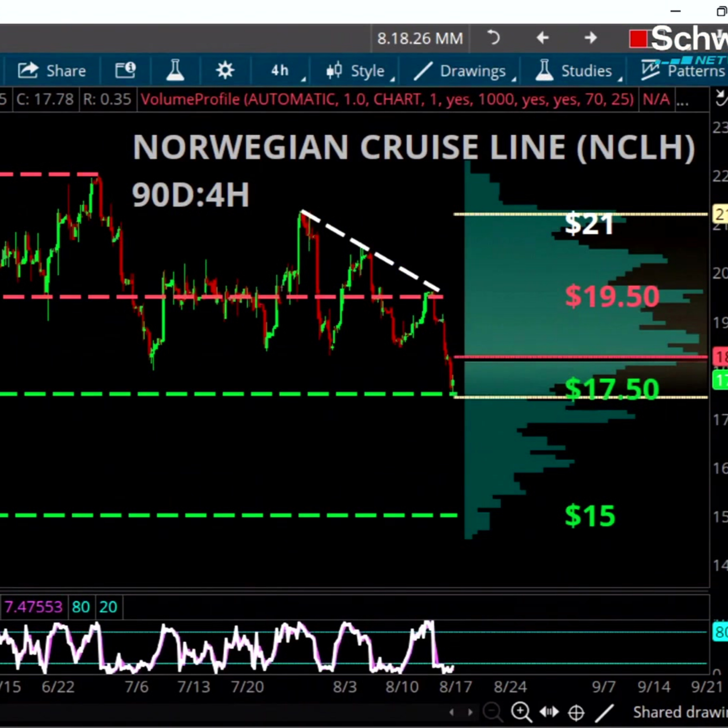Screen dimensions: 728x728
Task: Click the VolumeProfile study label
Action: click(387, 99)
